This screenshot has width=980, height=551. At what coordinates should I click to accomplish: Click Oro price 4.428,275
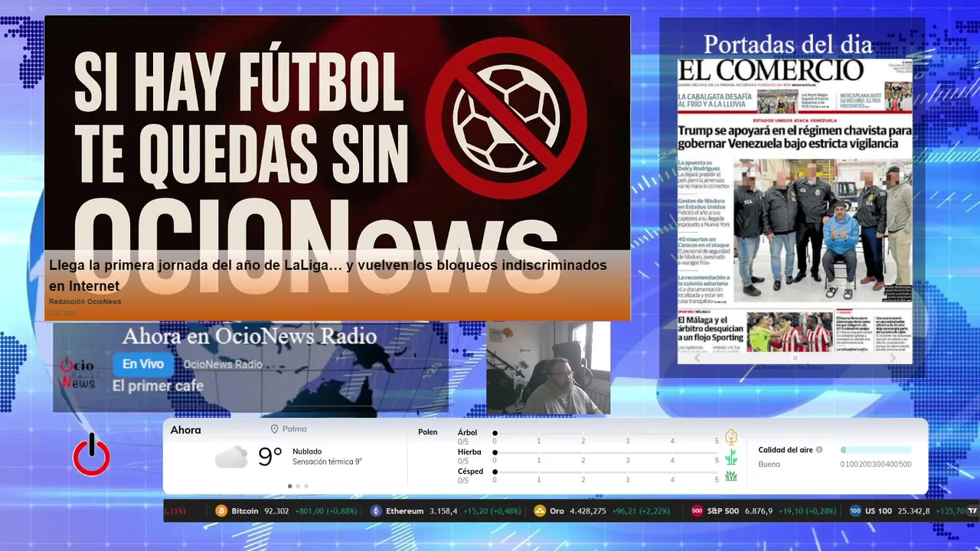click(x=588, y=510)
